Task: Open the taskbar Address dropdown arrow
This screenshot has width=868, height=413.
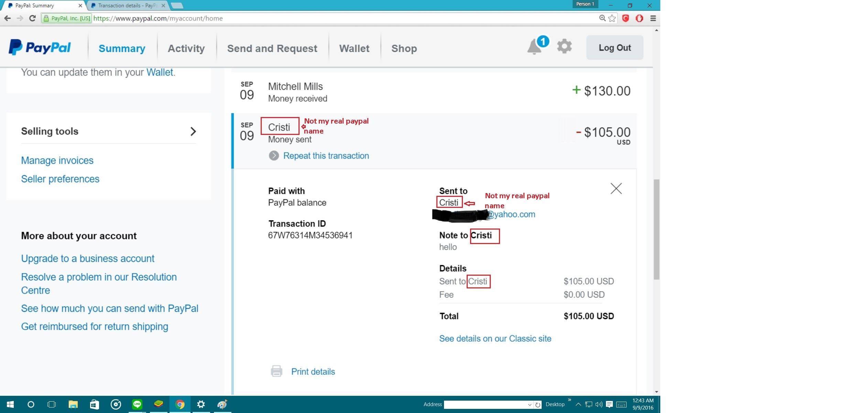Action: [x=530, y=404]
